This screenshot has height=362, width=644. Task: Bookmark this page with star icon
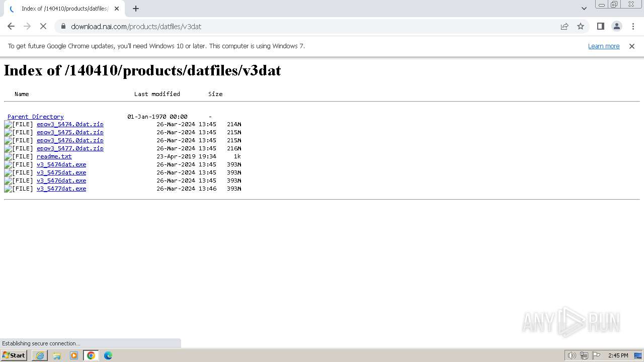581,26
